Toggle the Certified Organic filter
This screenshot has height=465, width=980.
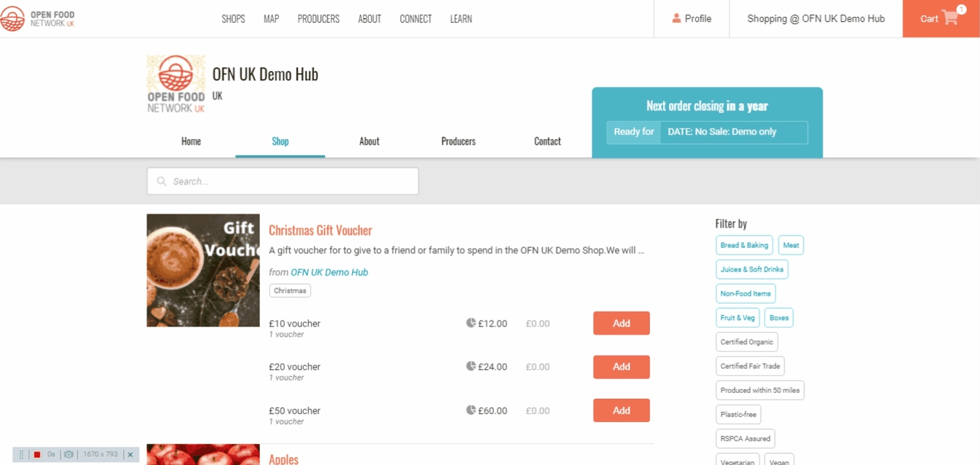tap(746, 342)
